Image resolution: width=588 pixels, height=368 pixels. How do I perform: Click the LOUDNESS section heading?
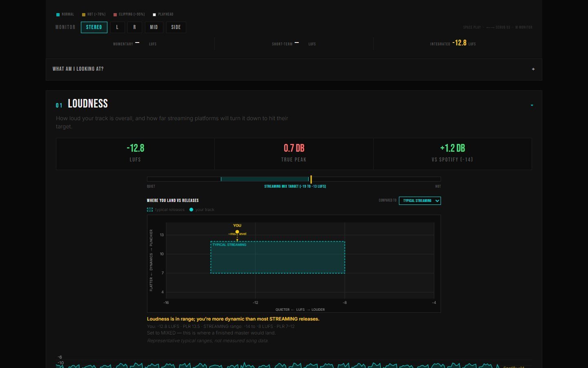click(88, 103)
